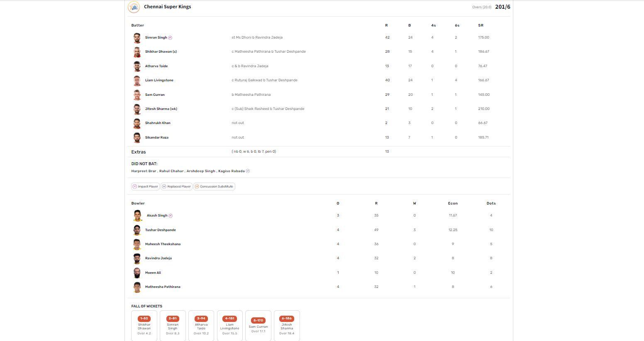
Task: Open Ravindra Jadeja bowler name
Action: click(x=159, y=258)
